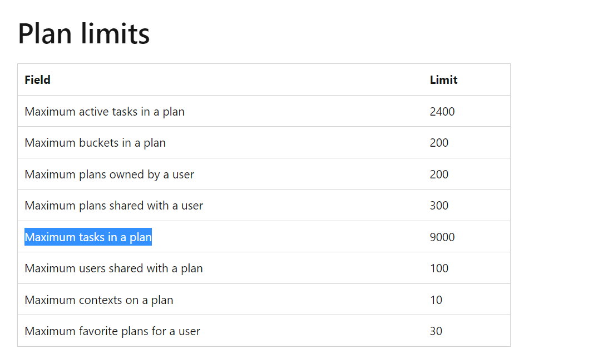
Task: Click the buckets limit value 200
Action: click(439, 143)
